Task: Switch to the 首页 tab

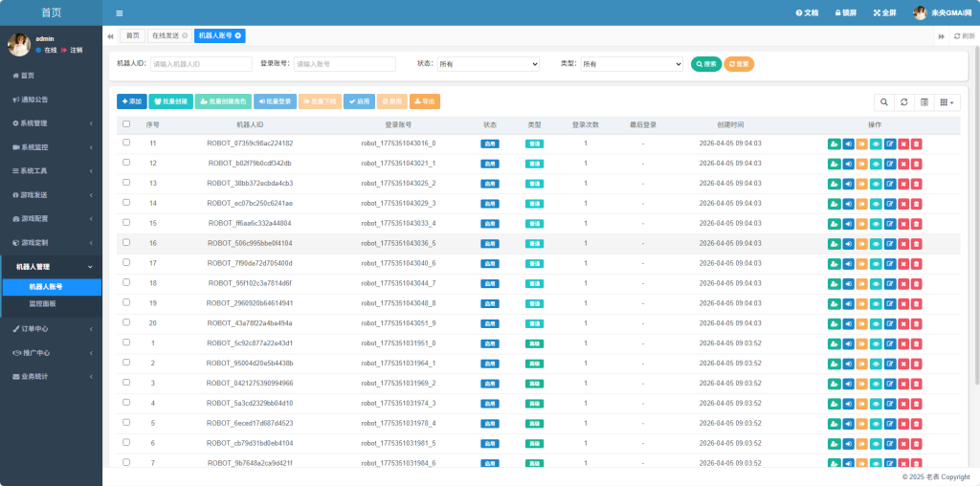Action: 132,36
